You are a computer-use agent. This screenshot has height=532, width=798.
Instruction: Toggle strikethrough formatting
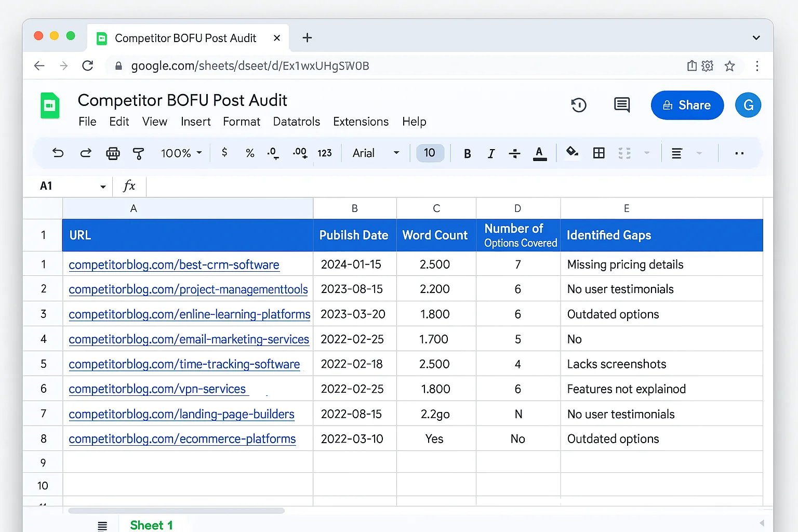pyautogui.click(x=514, y=153)
